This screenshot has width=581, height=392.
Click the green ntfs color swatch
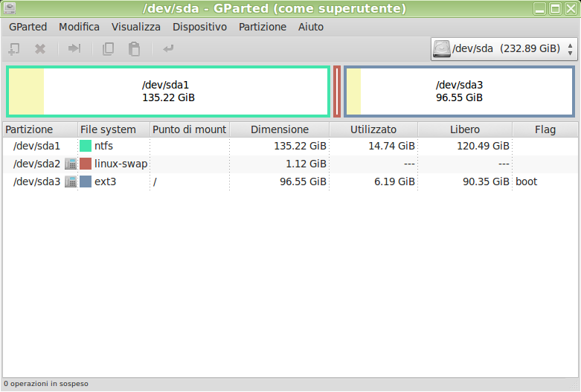(86, 146)
